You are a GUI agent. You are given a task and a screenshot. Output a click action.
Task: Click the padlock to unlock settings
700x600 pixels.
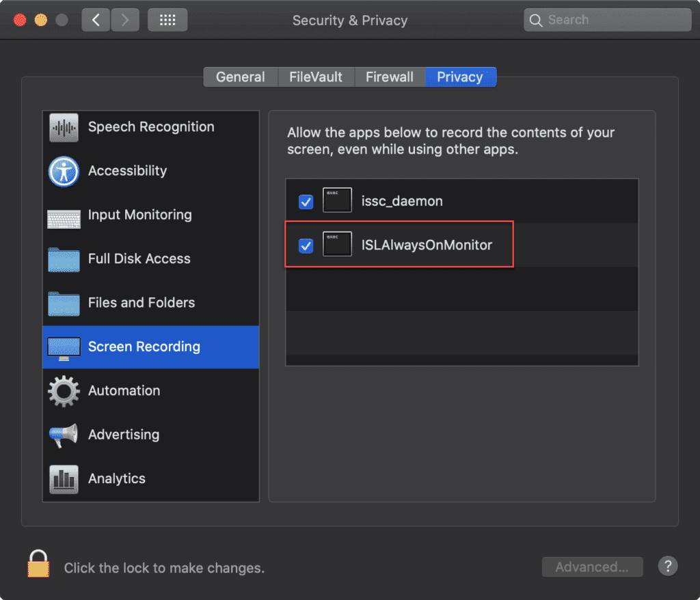pyautogui.click(x=38, y=564)
